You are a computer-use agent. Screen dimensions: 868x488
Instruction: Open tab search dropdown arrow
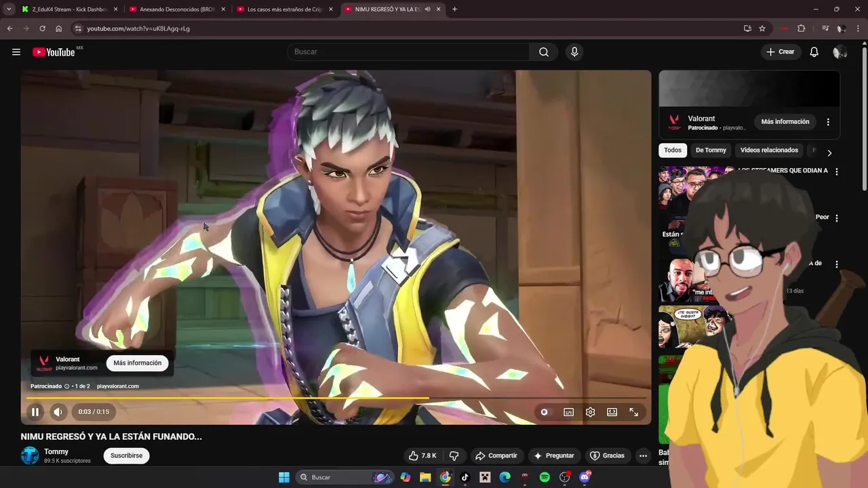click(x=9, y=9)
